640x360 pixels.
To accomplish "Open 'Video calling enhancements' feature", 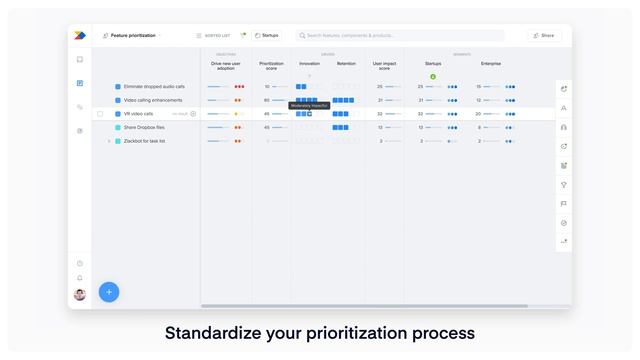I will pyautogui.click(x=153, y=100).
